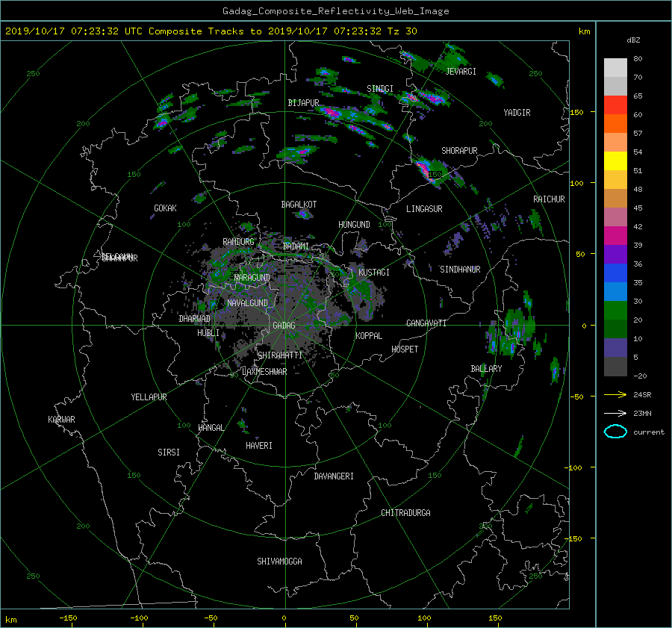Click the DAVANGERI city label

tap(334, 476)
